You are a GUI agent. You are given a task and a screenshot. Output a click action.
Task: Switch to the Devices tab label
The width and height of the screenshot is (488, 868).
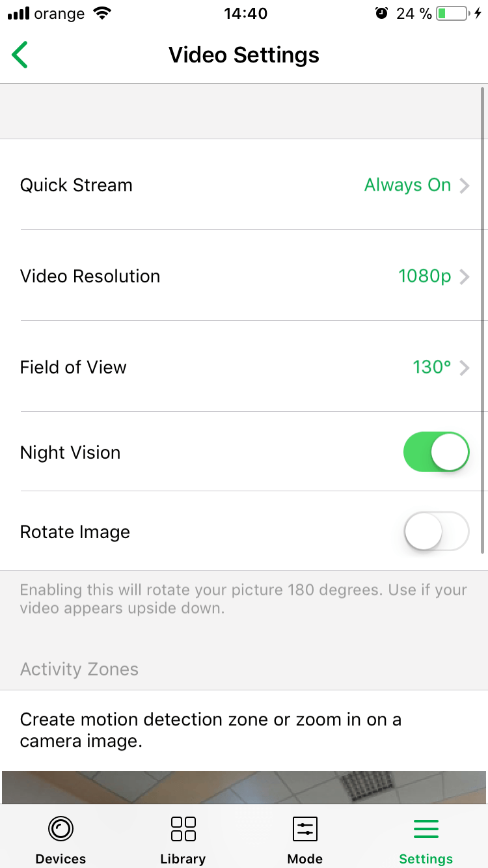(61, 859)
